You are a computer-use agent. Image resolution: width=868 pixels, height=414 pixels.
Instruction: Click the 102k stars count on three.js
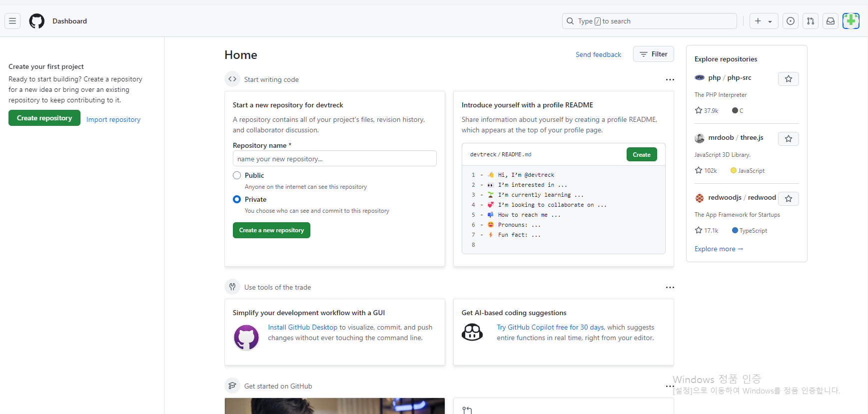coord(706,170)
